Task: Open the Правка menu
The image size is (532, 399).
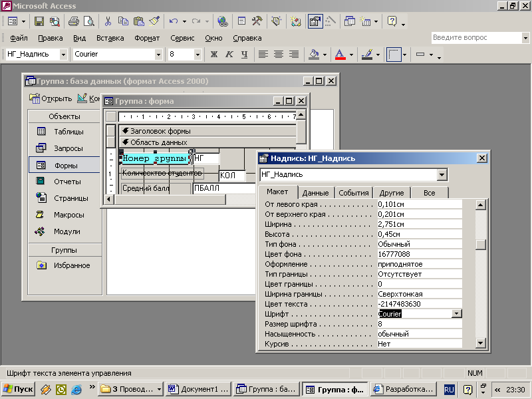Action: point(51,38)
